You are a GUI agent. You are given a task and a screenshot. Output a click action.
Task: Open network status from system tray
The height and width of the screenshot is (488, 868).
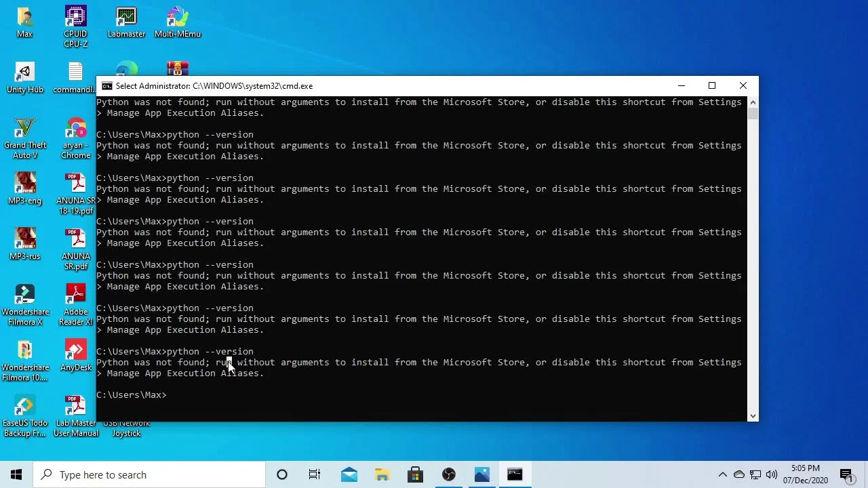[755, 474]
